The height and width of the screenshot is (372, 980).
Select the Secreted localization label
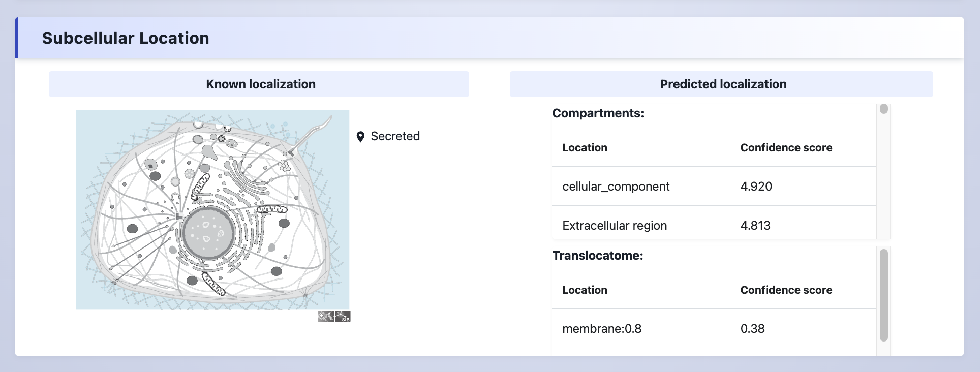click(x=395, y=136)
